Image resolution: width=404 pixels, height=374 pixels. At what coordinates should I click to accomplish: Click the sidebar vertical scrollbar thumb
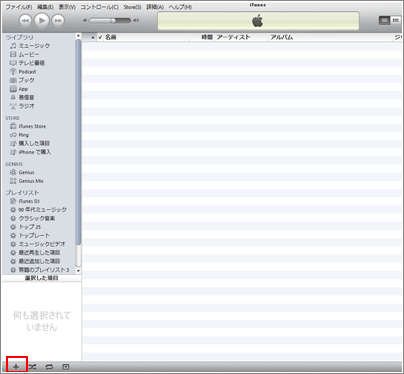click(x=78, y=143)
